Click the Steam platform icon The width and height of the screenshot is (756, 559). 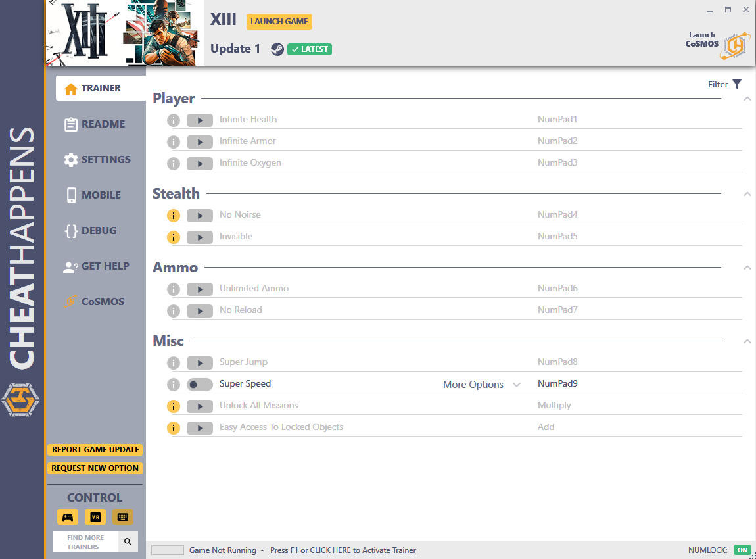(277, 49)
